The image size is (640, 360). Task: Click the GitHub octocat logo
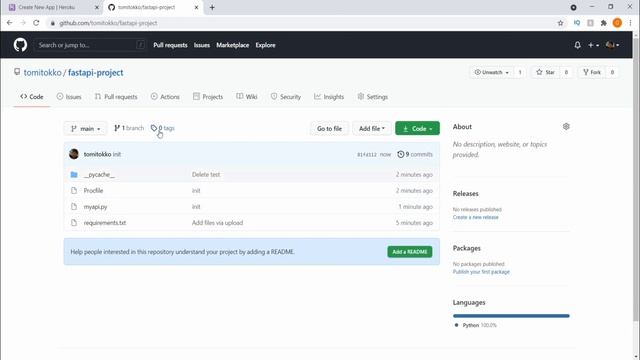point(20,45)
